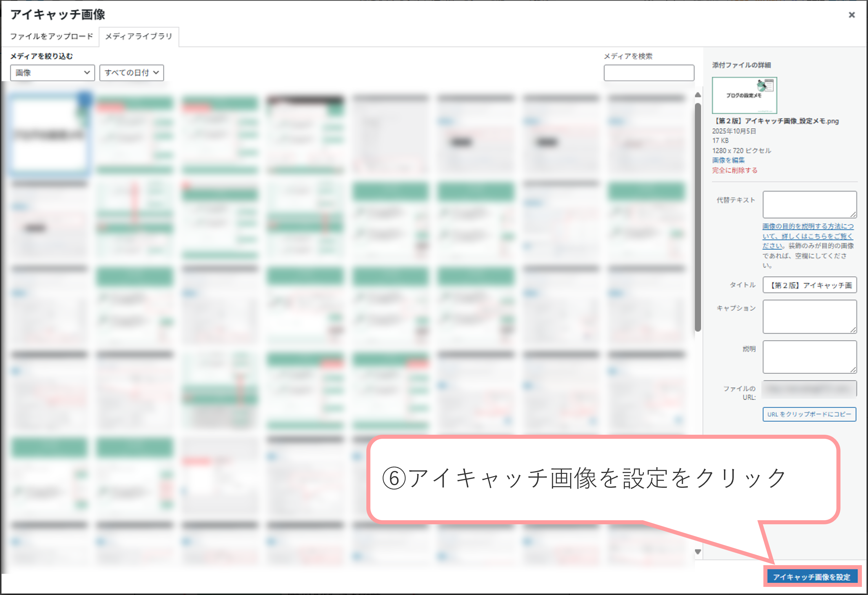Click 完全に削除する delete link
This screenshot has height=595, width=868.
[x=734, y=170]
